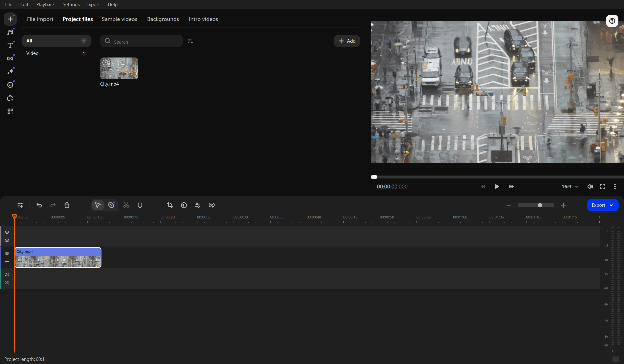Zoom in timeline with plus icon
The width and height of the screenshot is (624, 364).
pyautogui.click(x=563, y=205)
